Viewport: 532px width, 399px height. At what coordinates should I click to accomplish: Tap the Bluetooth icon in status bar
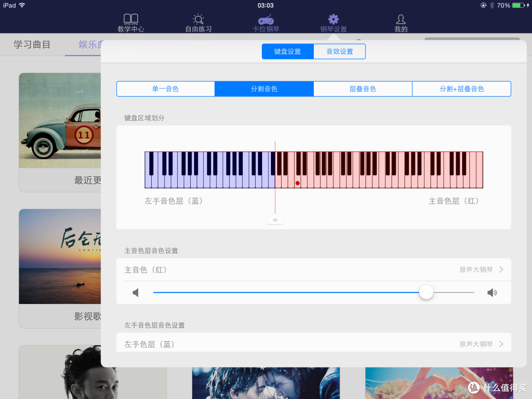[492, 5]
